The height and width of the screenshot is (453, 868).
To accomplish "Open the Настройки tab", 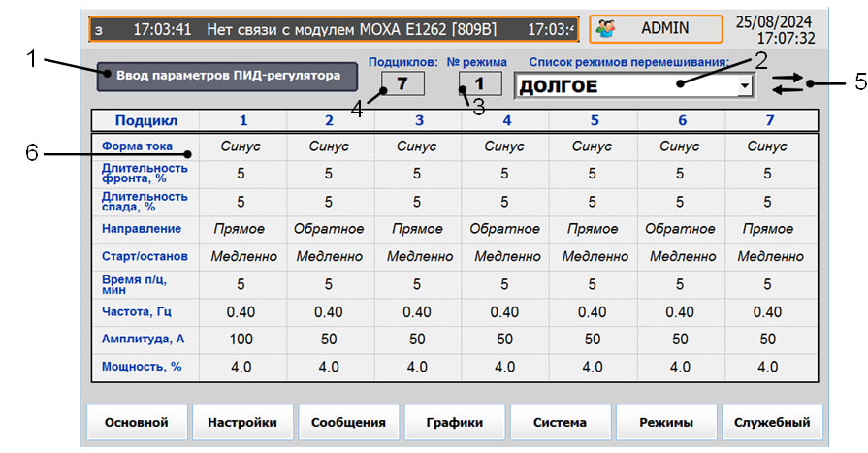I will click(x=242, y=423).
